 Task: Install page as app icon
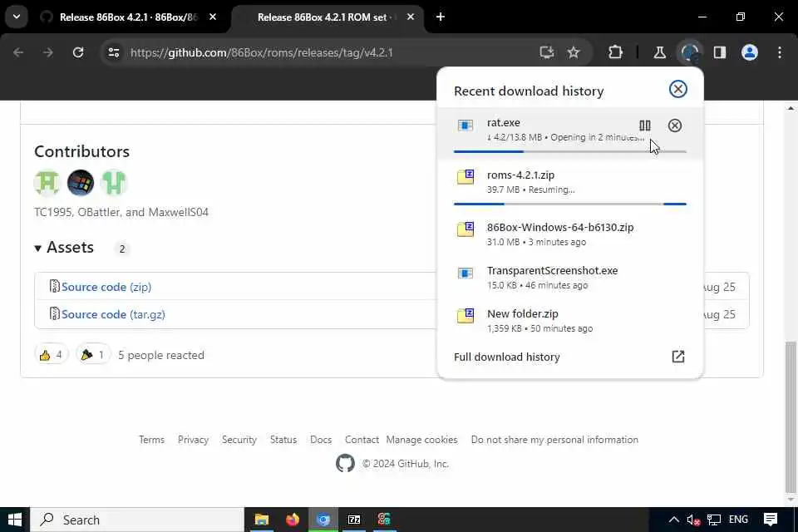point(547,52)
